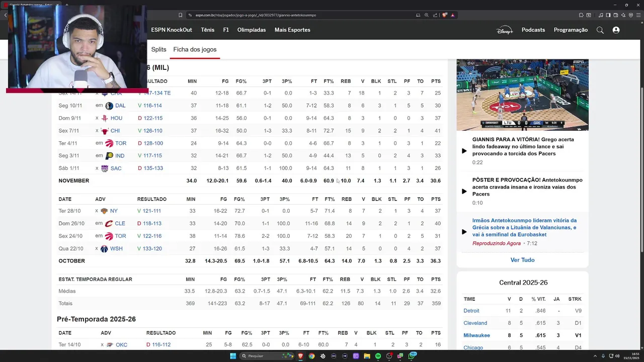The image size is (644, 362).
Task: Click the Eurobasket video player thumbnail
Action: coord(522,95)
